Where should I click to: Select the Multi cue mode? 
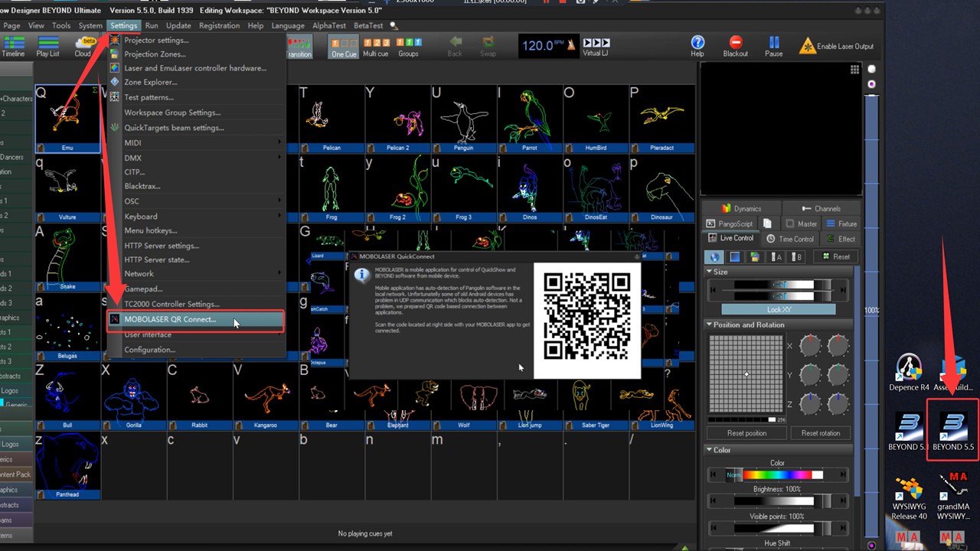[376, 44]
